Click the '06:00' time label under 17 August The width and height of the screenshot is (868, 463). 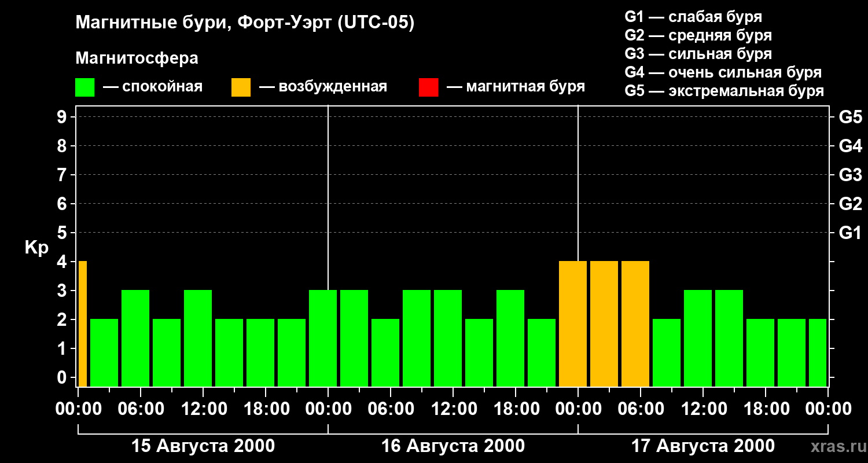tap(641, 409)
